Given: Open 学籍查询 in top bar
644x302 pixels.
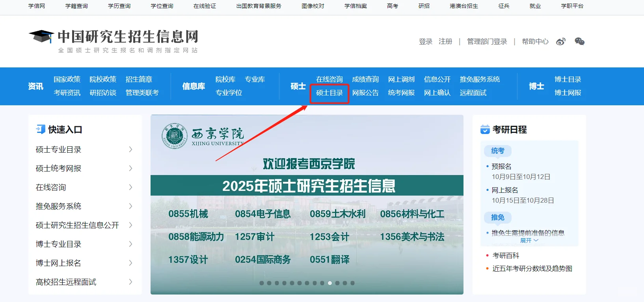Looking at the screenshot, I should [x=76, y=6].
